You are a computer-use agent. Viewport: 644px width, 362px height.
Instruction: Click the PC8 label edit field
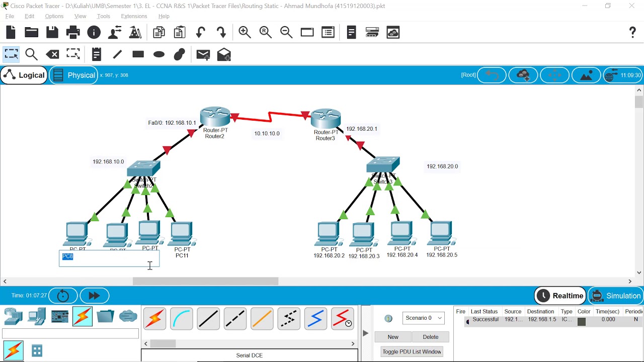point(109,258)
